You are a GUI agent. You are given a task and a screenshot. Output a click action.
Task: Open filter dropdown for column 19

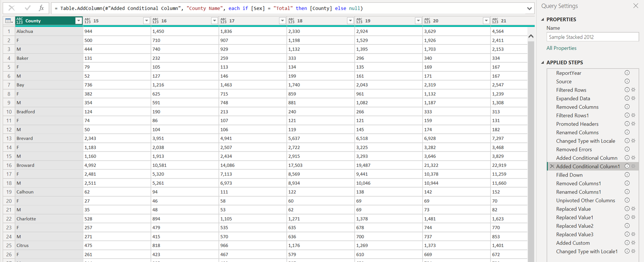418,21
